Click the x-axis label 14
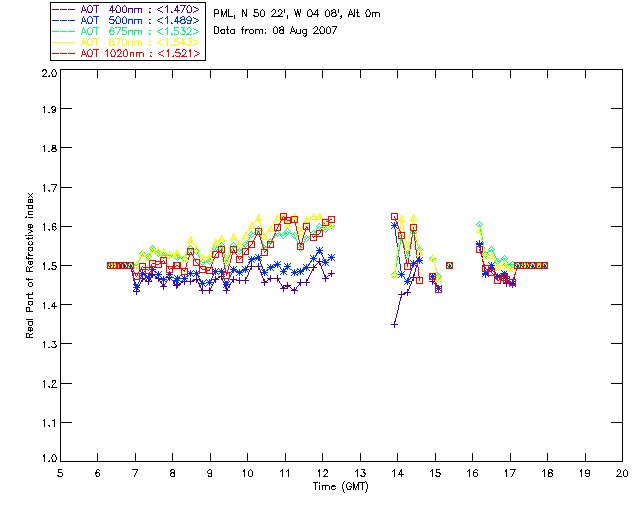Viewport: 640px width, 512px height. [x=398, y=473]
